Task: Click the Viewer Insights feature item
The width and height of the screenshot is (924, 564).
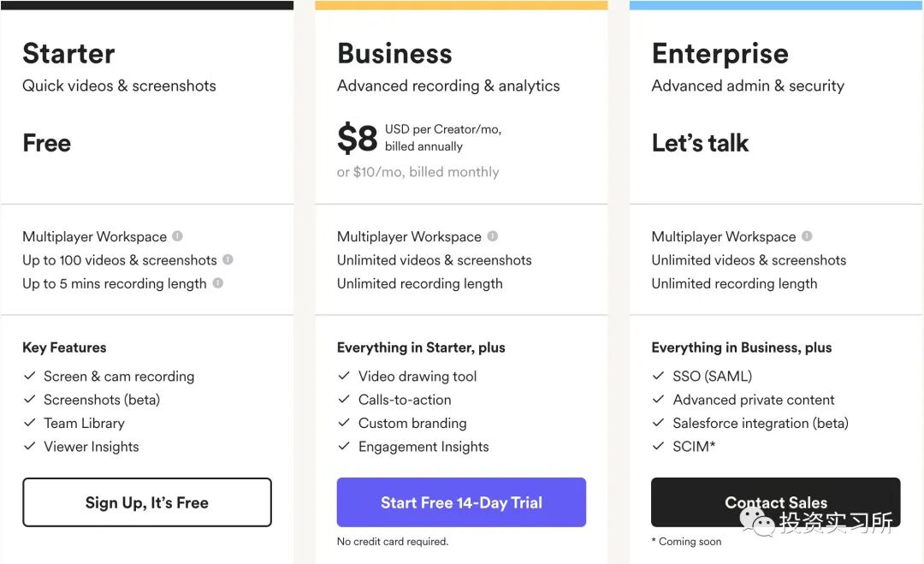Action: coord(91,447)
